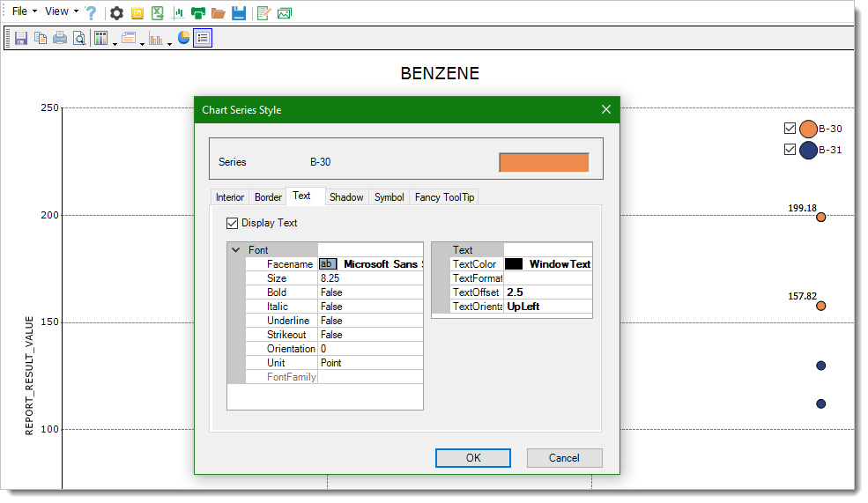Viewport: 868px width, 503px height.
Task: Edit the Orientation value 0
Action: (370, 349)
